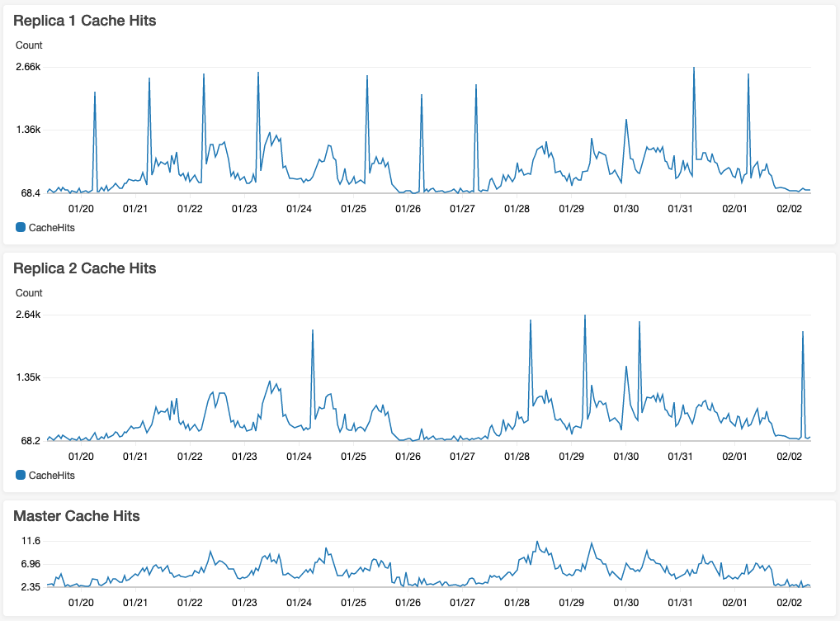
Task: Click the 02/01 date label in Replica 2 chart
Action: pos(734,457)
